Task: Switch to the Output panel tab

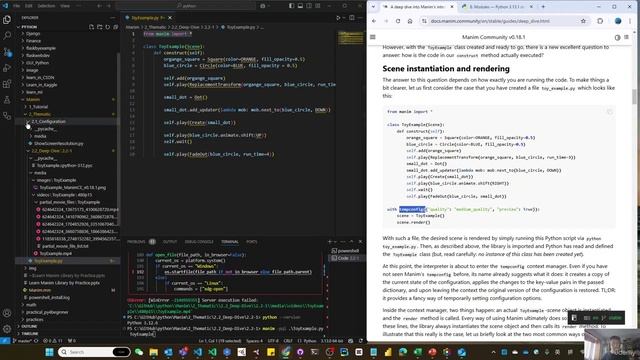Action: coord(170,242)
